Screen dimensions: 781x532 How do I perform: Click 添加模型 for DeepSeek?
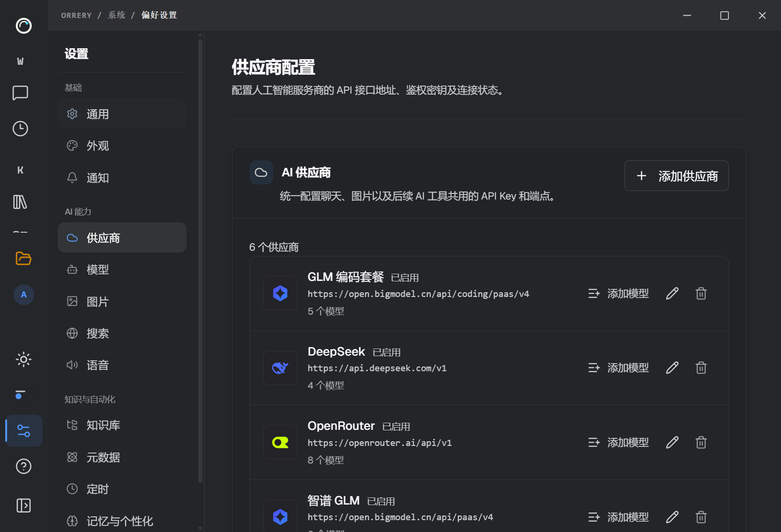pyautogui.click(x=618, y=368)
